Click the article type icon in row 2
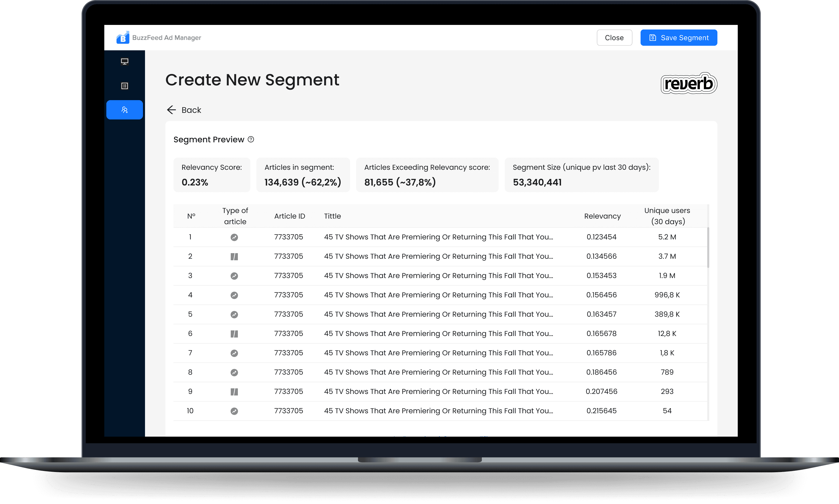This screenshot has width=839, height=504. coord(234,256)
